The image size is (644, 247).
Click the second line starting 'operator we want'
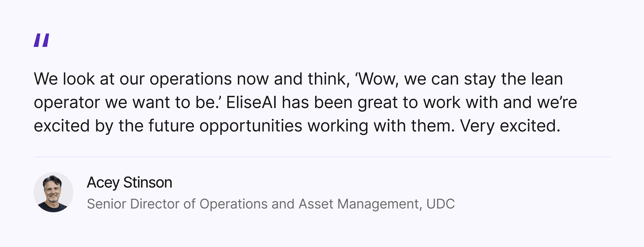coord(305,103)
